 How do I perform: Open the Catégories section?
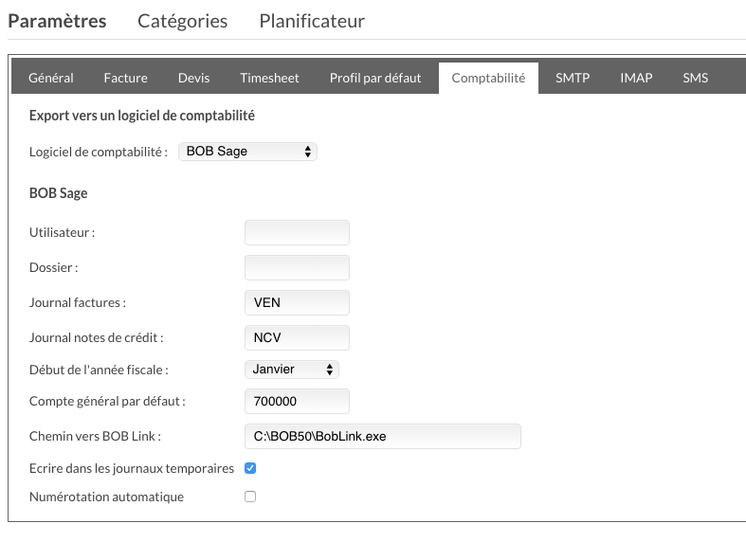pos(182,21)
